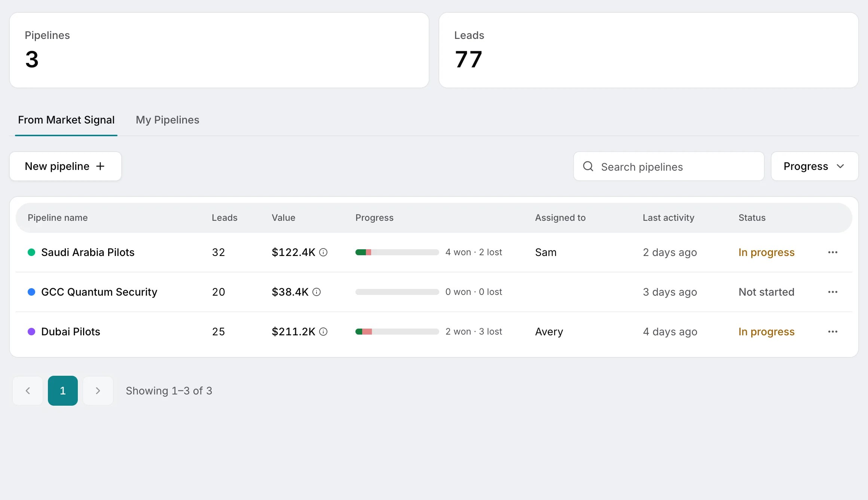Click the Status column header
Screen dimensions: 868x500
[x=752, y=218]
